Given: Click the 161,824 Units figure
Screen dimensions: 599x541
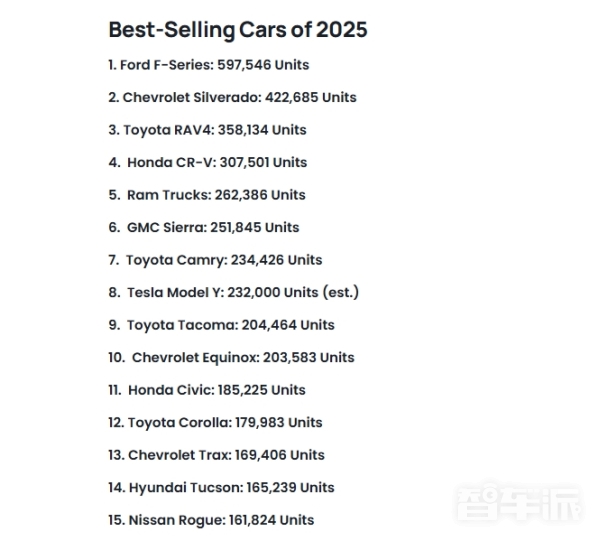Looking at the screenshot, I should pyautogui.click(x=271, y=520).
